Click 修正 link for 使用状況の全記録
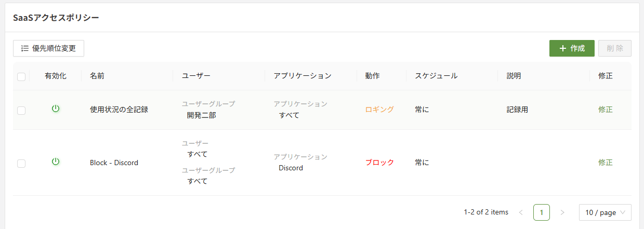644x229 pixels. (x=606, y=110)
